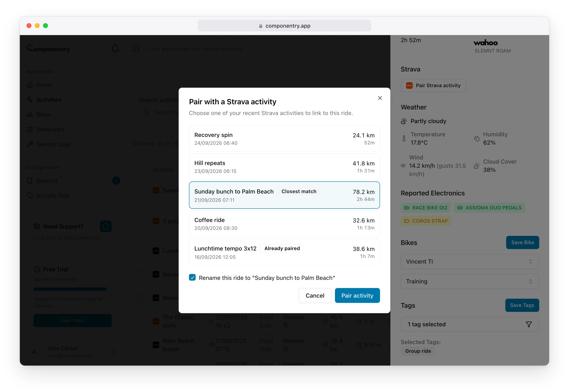
Task: Click the wind icon
Action: click(x=403, y=166)
